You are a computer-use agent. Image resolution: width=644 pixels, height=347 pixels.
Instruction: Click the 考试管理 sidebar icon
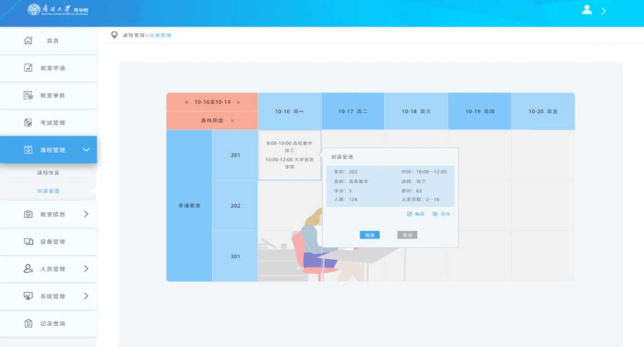(x=28, y=122)
